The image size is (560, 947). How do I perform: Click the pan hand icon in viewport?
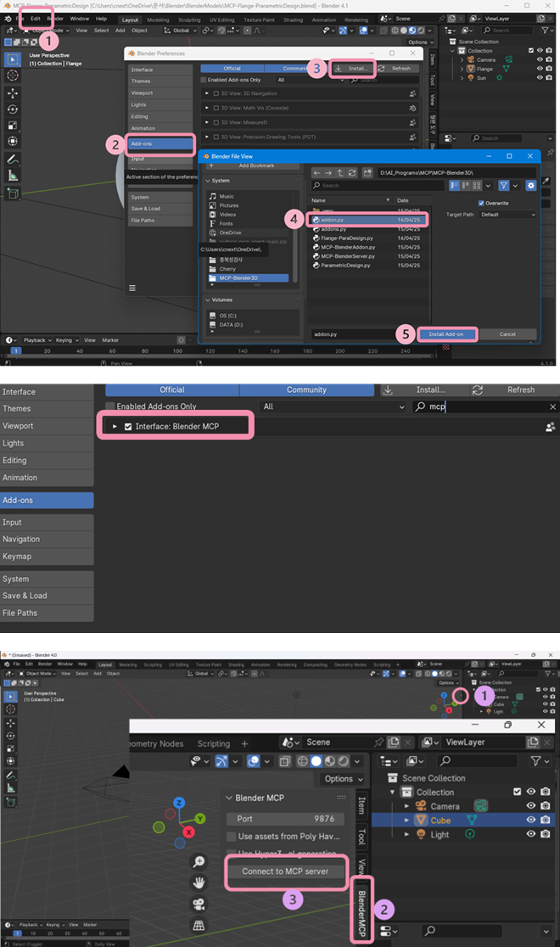click(199, 883)
